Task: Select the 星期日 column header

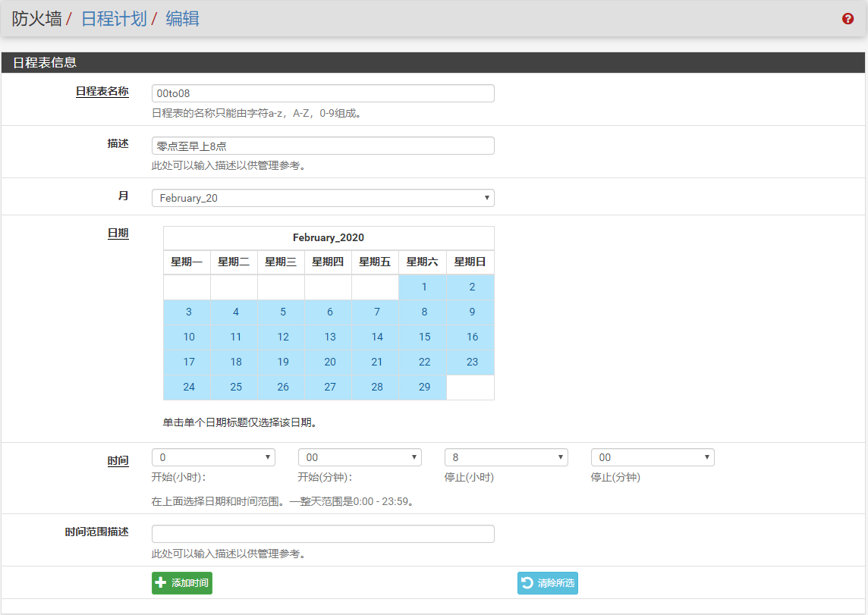Action: click(470, 262)
